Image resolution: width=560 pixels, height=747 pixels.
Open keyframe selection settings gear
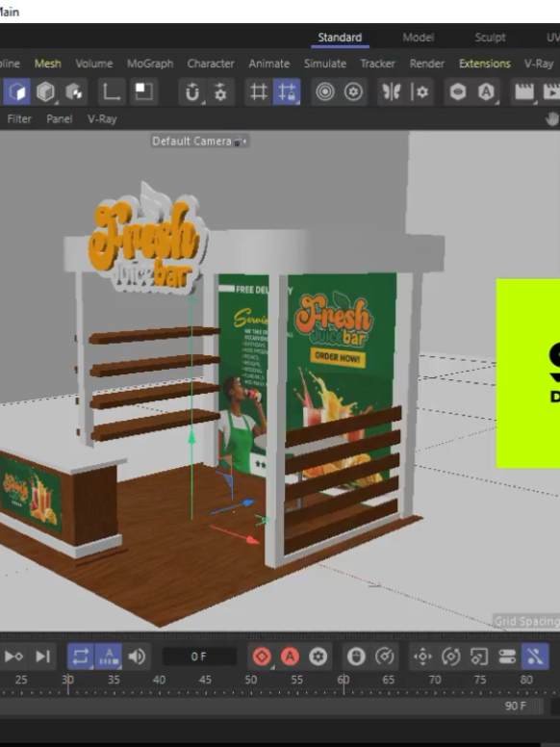pos(318,656)
